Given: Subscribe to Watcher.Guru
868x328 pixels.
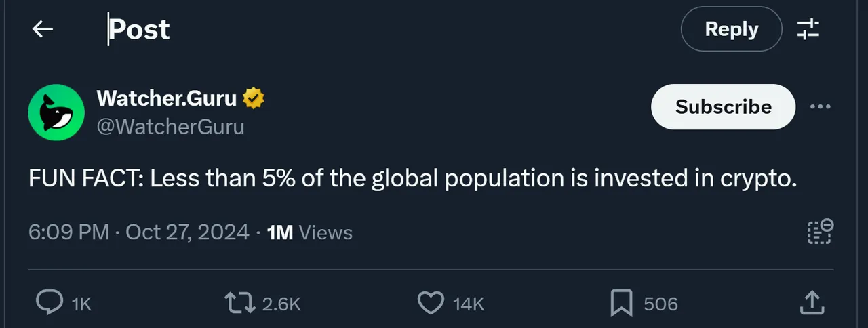Looking at the screenshot, I should pos(723,107).
